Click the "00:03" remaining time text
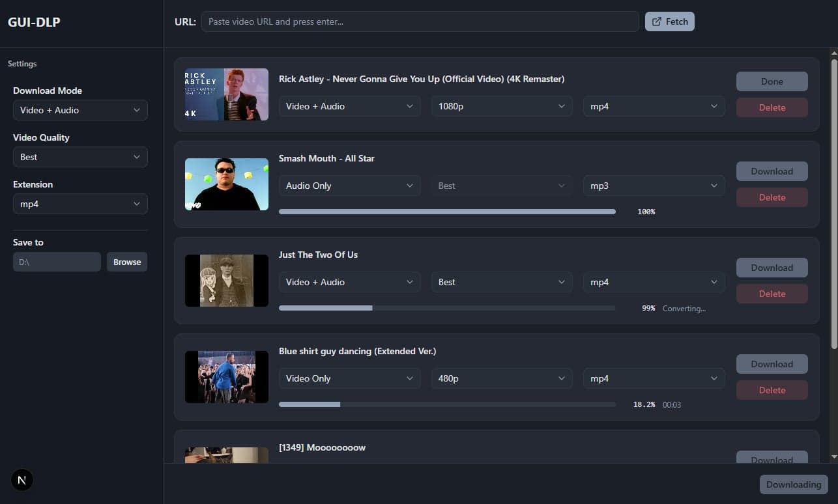The height and width of the screenshot is (504, 838). click(x=672, y=405)
